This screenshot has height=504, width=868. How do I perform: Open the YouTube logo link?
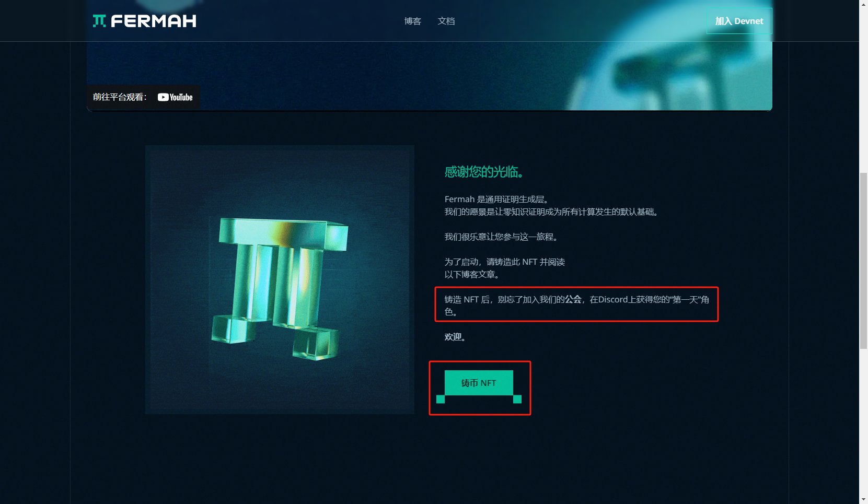[175, 97]
